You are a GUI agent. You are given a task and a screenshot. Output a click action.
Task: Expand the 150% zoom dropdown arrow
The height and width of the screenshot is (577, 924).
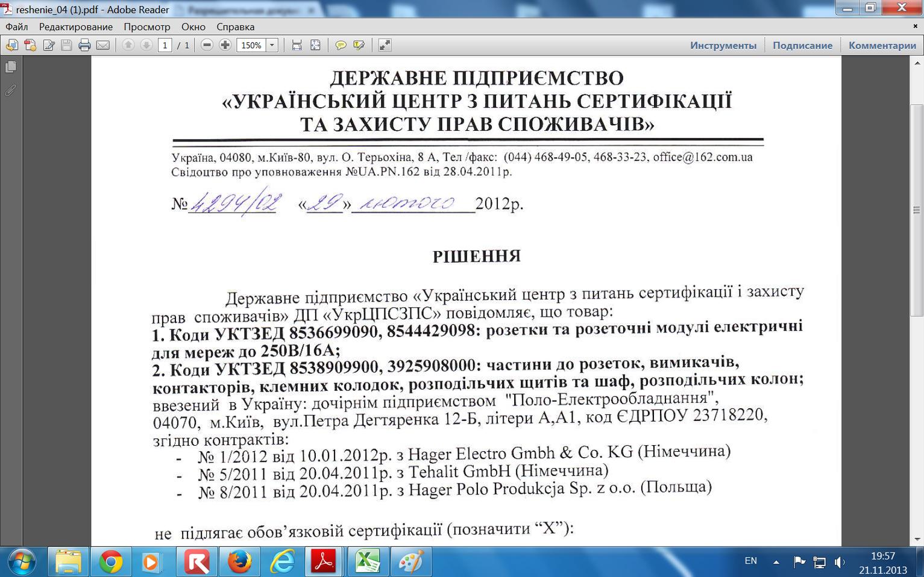(x=272, y=45)
